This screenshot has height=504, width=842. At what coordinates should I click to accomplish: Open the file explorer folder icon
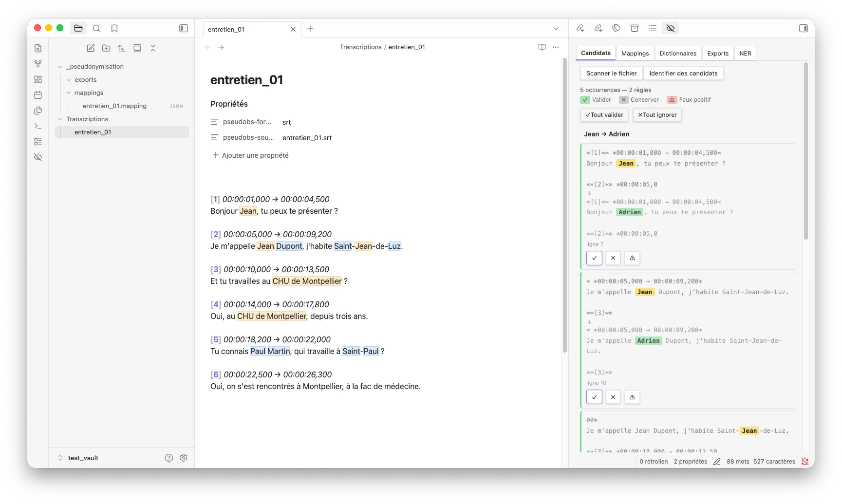78,28
